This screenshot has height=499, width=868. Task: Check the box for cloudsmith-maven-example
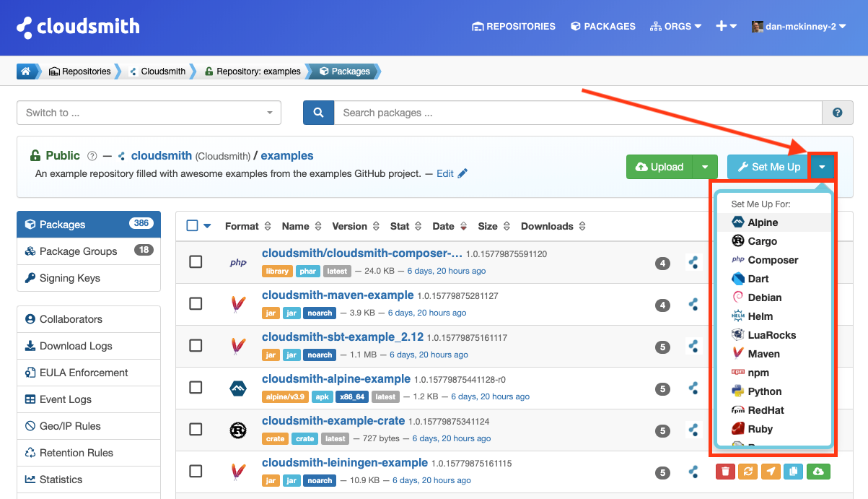[x=196, y=303]
